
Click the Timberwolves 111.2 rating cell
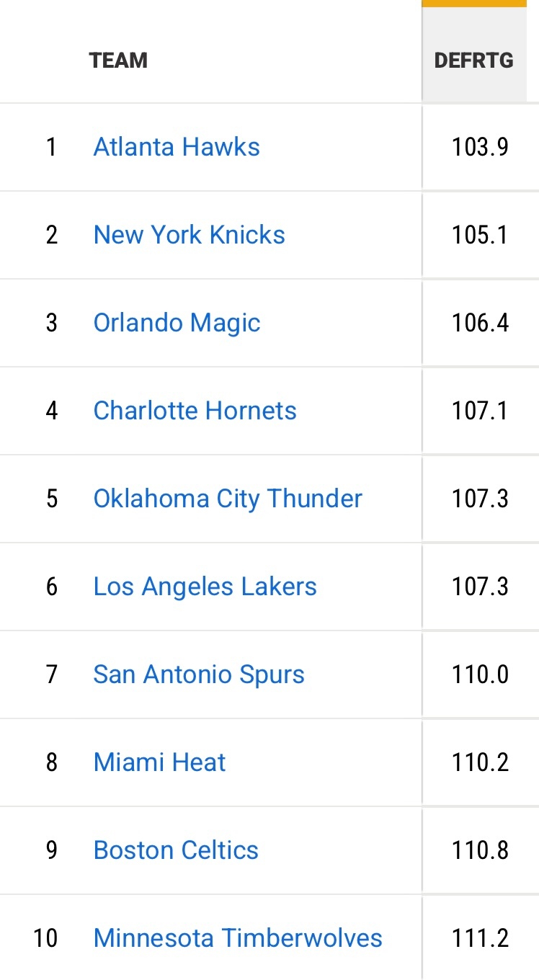[x=480, y=938]
